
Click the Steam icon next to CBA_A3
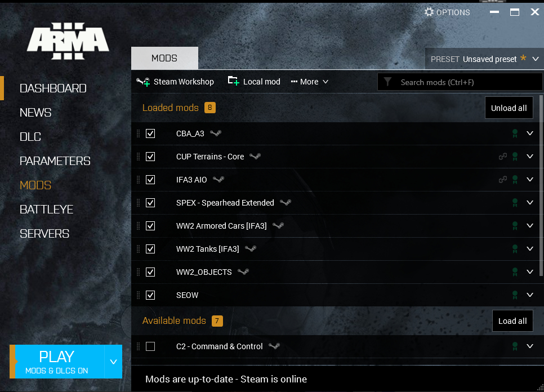point(216,133)
